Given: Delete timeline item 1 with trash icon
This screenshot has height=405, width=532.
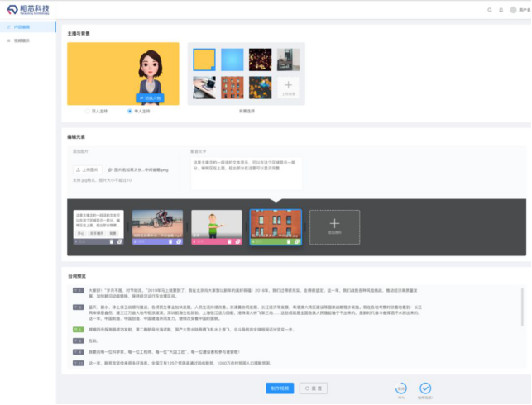Looking at the screenshot, I should (x=112, y=241).
